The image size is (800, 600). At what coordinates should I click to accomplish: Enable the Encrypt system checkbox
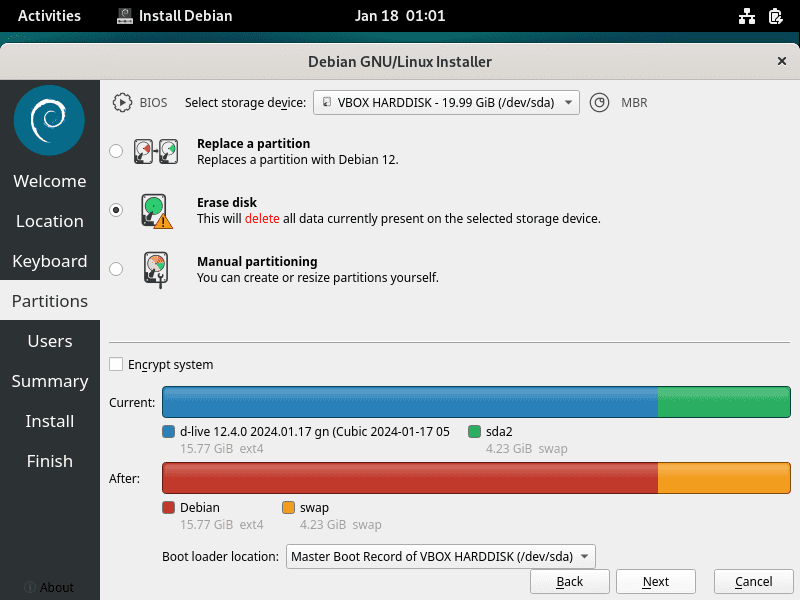(116, 364)
